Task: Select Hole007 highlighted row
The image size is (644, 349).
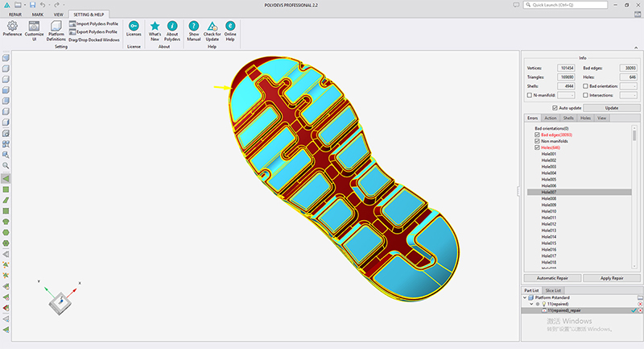Action: coord(579,192)
